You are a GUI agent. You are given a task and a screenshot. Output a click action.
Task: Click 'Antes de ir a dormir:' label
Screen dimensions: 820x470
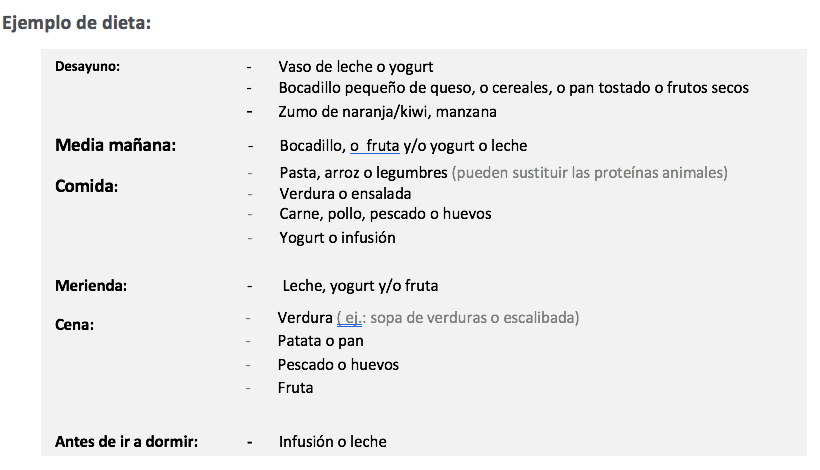coord(127,442)
